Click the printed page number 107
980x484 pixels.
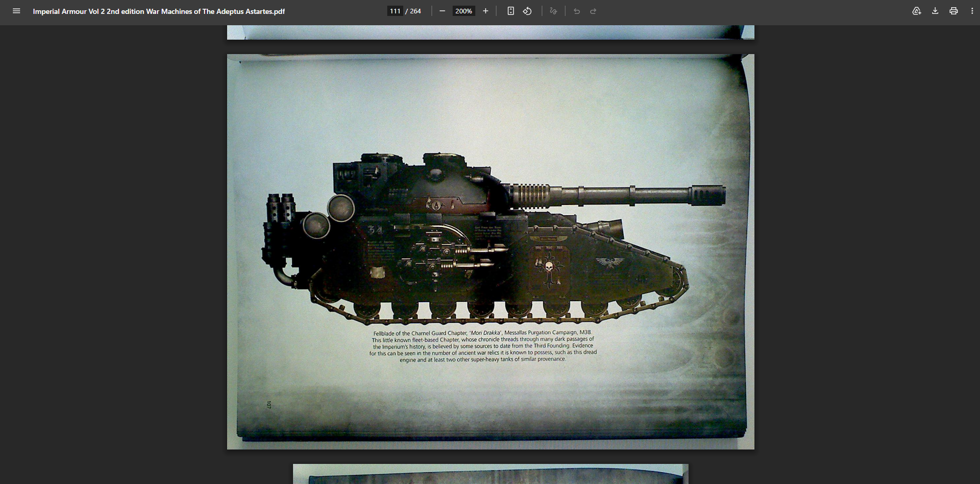(269, 405)
